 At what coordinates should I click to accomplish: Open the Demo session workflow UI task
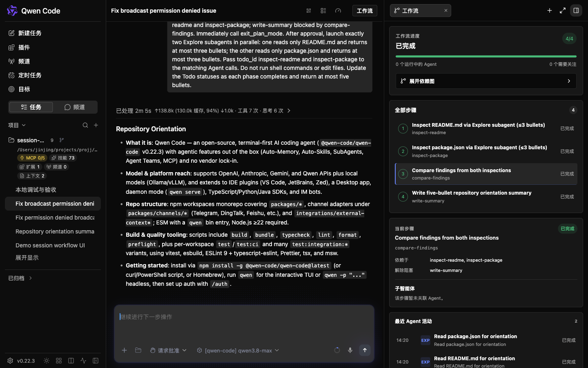[53, 245]
